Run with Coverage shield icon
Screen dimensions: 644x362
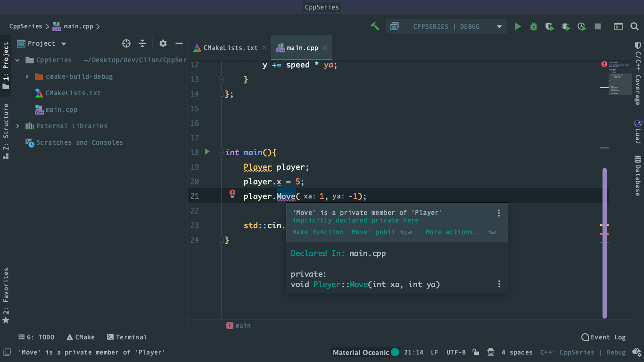tap(550, 27)
